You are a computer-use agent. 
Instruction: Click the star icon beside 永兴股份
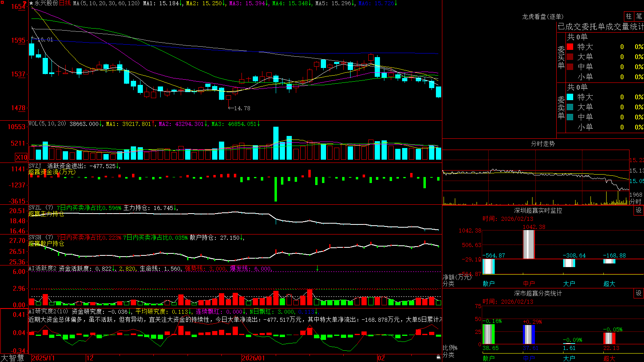pos(31,3)
